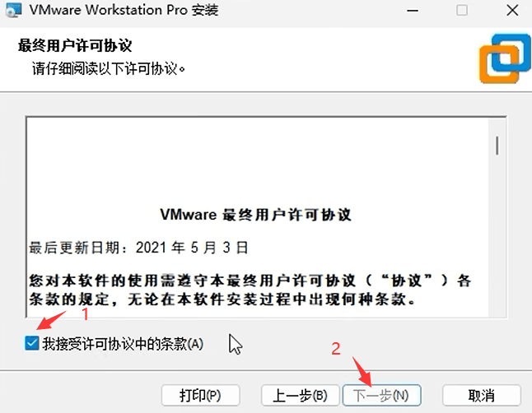Continue with the 下一步(N) button

pyautogui.click(x=381, y=396)
